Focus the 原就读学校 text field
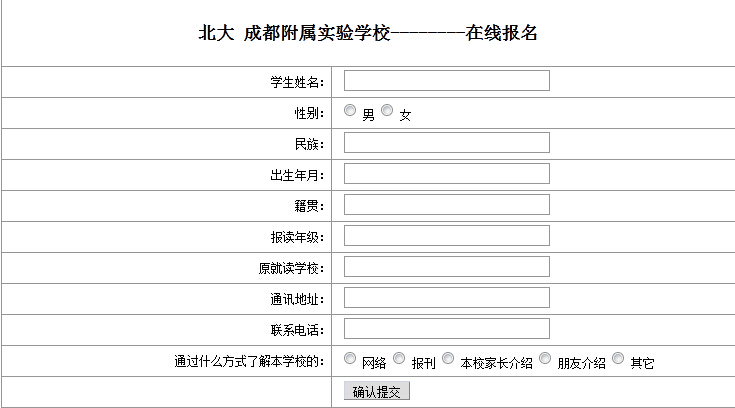This screenshot has width=735, height=408. click(x=446, y=267)
